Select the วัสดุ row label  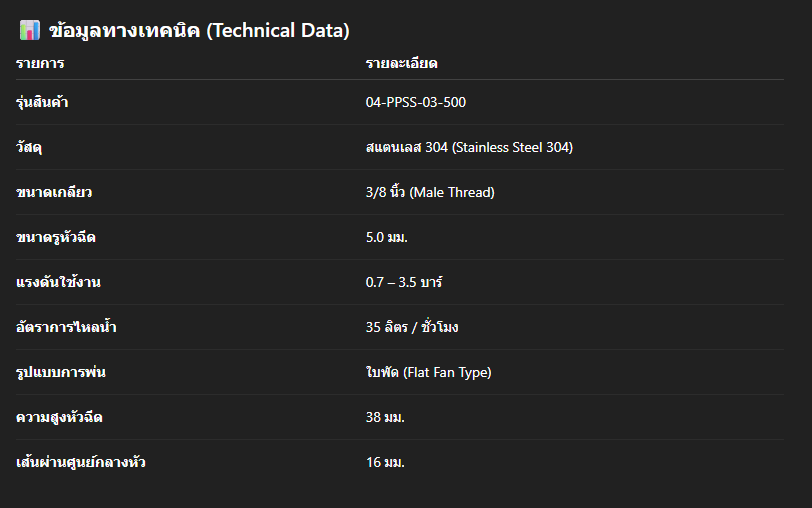point(29,147)
